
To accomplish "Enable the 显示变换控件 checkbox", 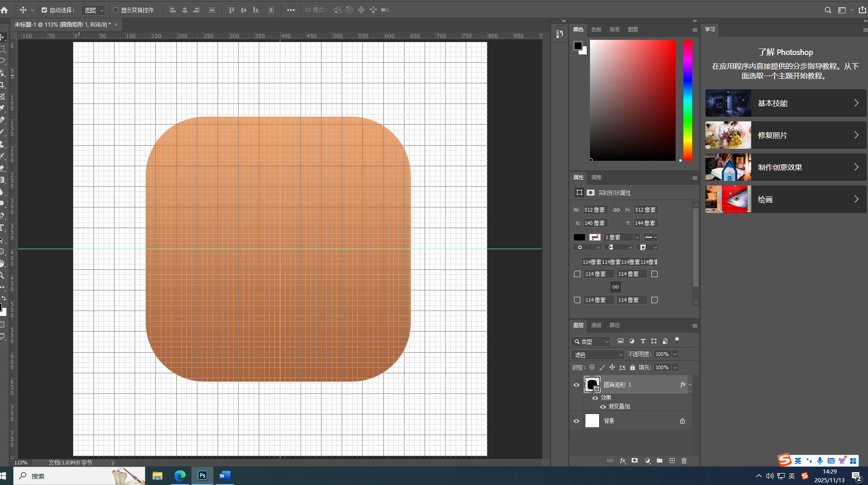I will click(x=116, y=10).
